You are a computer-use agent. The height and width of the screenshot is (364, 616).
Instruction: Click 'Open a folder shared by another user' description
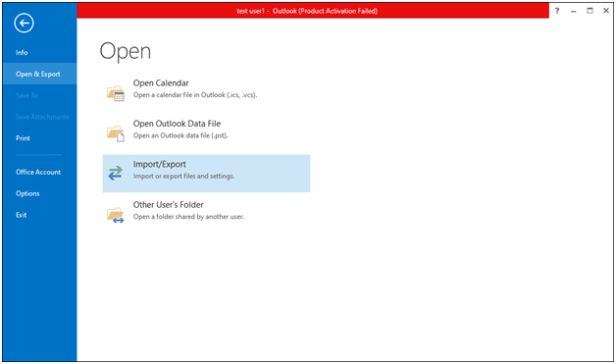[x=188, y=217]
